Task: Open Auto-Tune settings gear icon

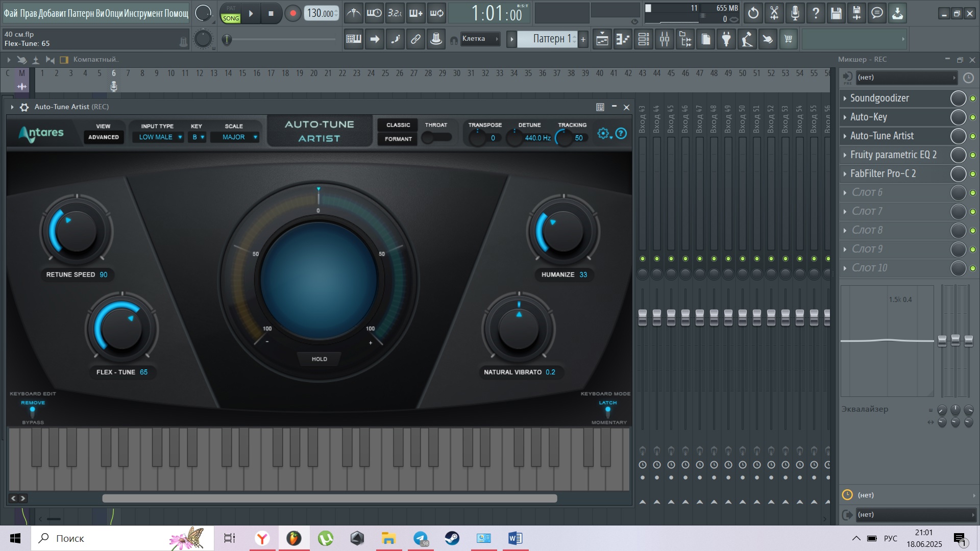Action: tap(603, 134)
